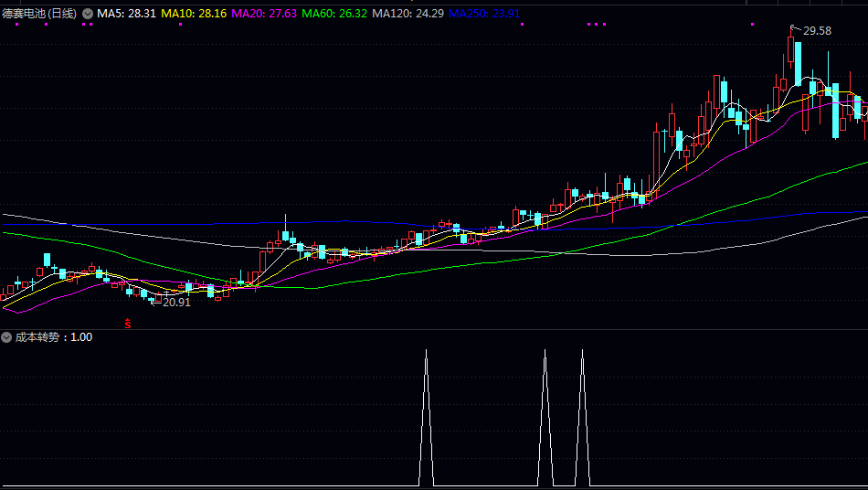Click the 20.91 low price marker
868x490 pixels.
pyautogui.click(x=176, y=303)
